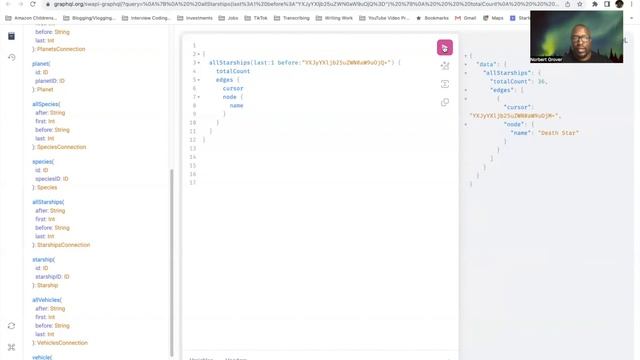Click the ID type of speciesID argument
This screenshot has height=360, width=640.
tap(65, 179)
